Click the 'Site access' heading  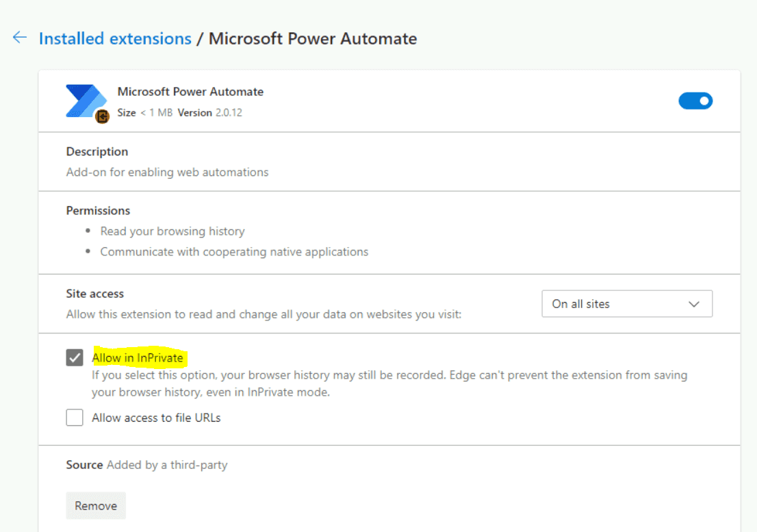[x=95, y=294]
